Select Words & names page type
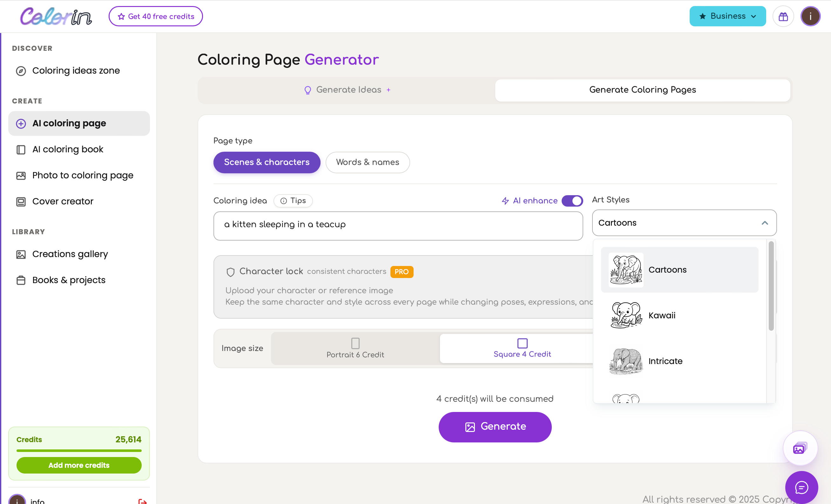831x504 pixels. point(368,162)
